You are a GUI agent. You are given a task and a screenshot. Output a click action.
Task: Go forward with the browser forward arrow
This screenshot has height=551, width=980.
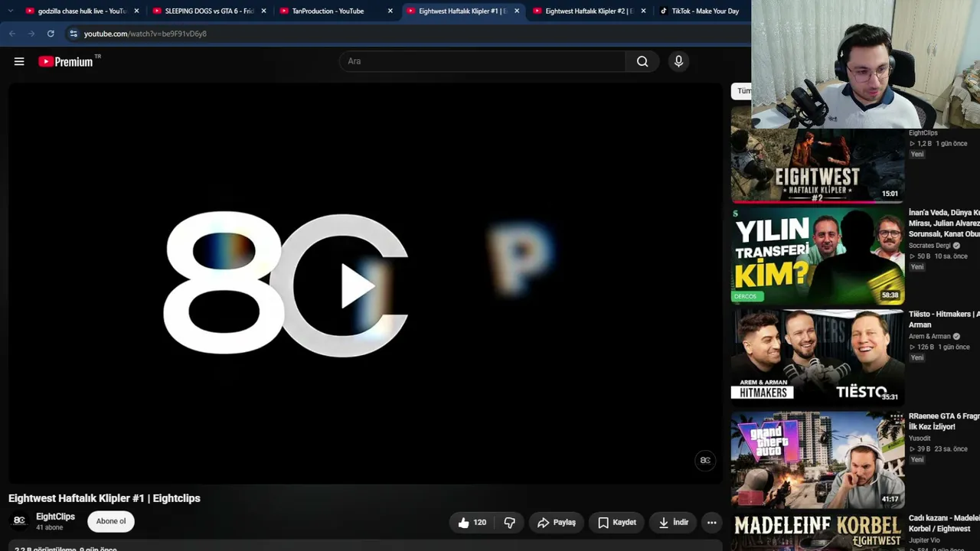tap(31, 34)
